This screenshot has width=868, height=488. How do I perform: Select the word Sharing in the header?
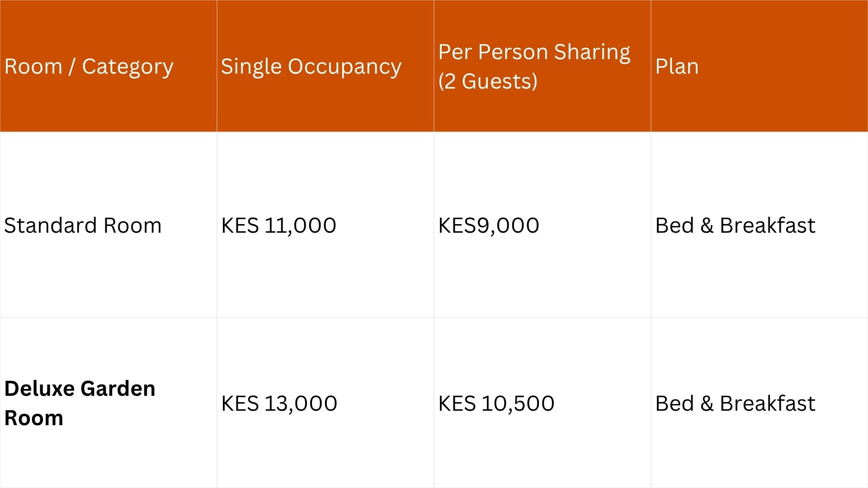[592, 52]
